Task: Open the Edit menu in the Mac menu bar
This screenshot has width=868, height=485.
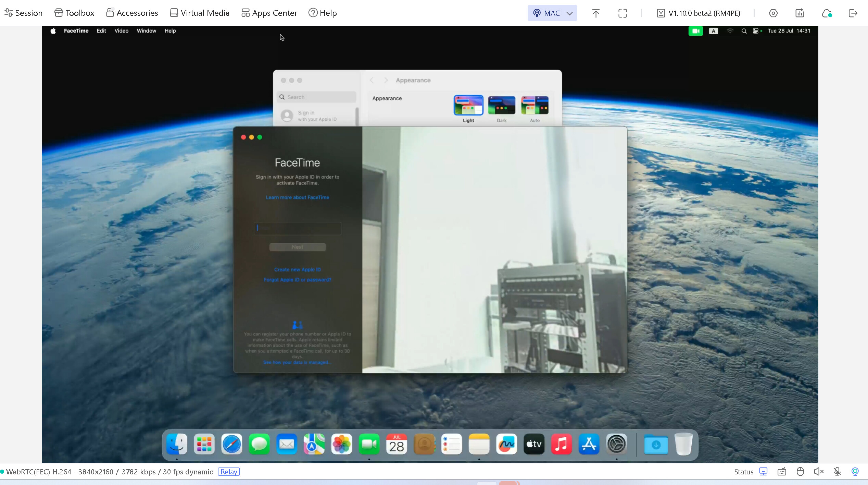Action: (101, 31)
